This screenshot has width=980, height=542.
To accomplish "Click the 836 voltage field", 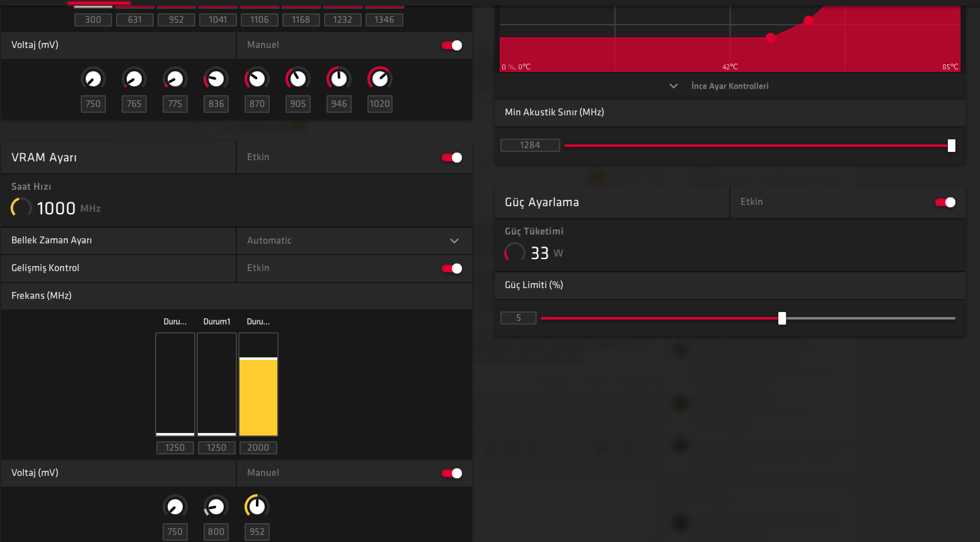I will pos(216,104).
